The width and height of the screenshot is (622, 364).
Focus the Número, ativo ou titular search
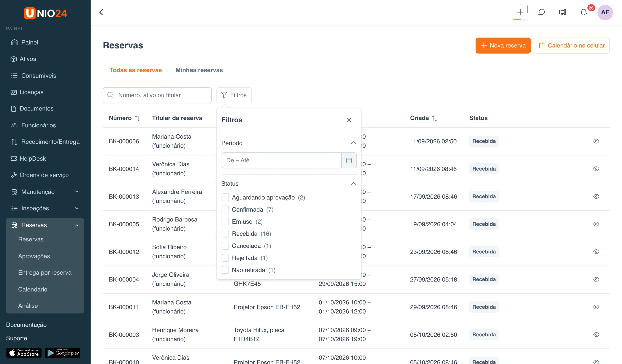pos(157,95)
